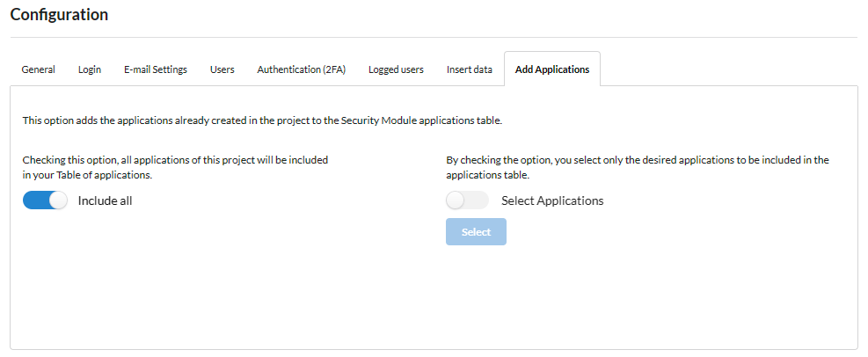Click the Configuration page heading

click(59, 15)
